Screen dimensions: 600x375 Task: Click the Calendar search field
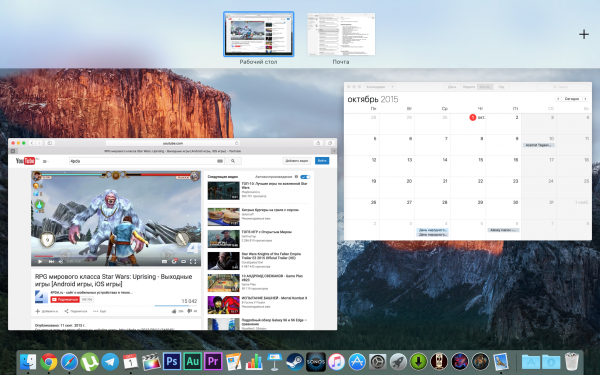562,87
